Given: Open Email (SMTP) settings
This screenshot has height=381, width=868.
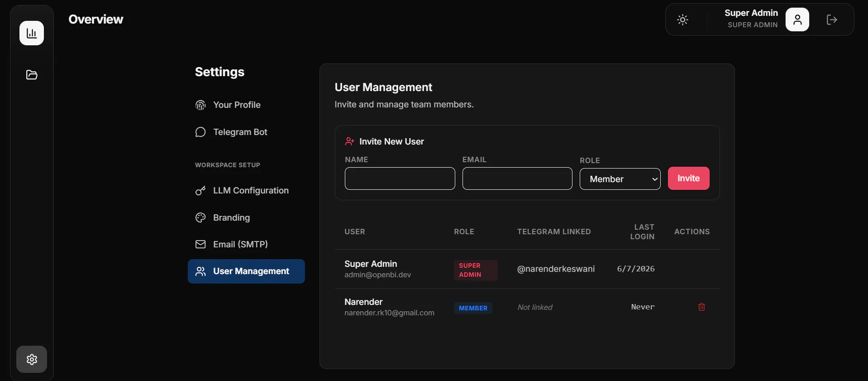Looking at the screenshot, I should tap(246, 244).
